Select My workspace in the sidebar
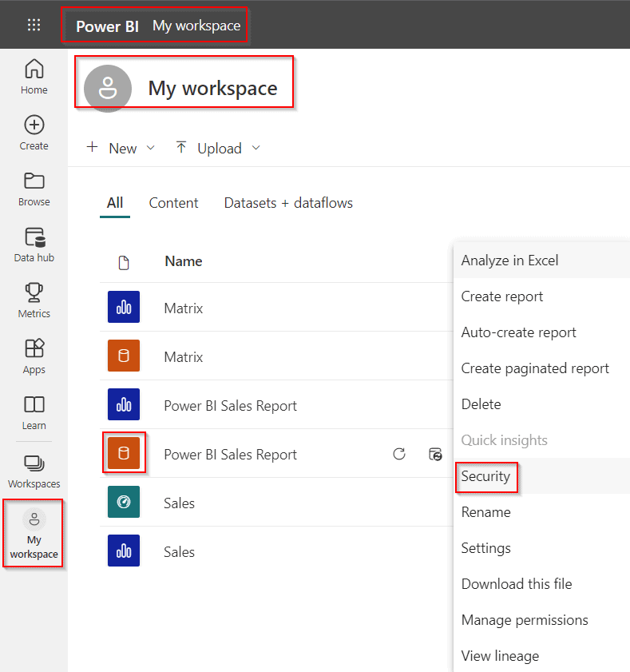This screenshot has width=630, height=672. 34,534
